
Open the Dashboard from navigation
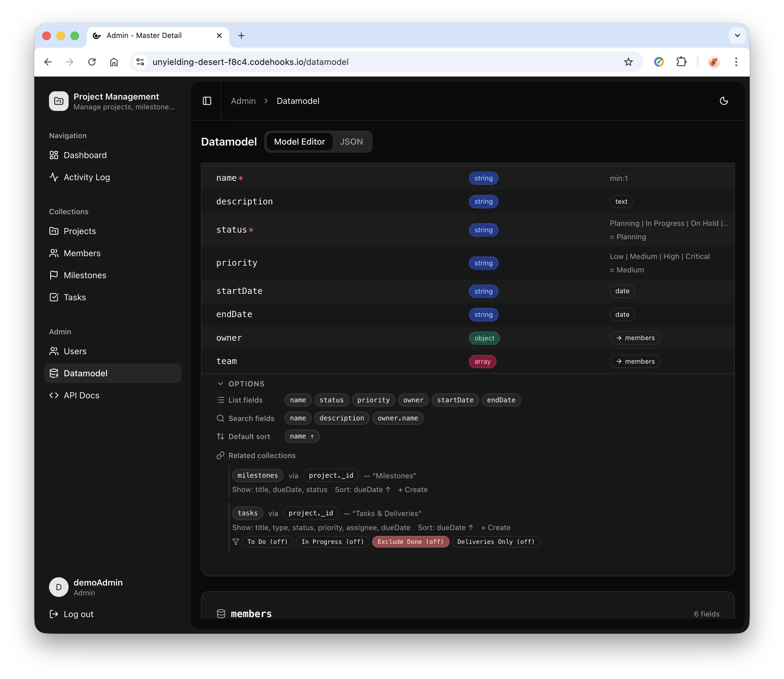tap(85, 155)
